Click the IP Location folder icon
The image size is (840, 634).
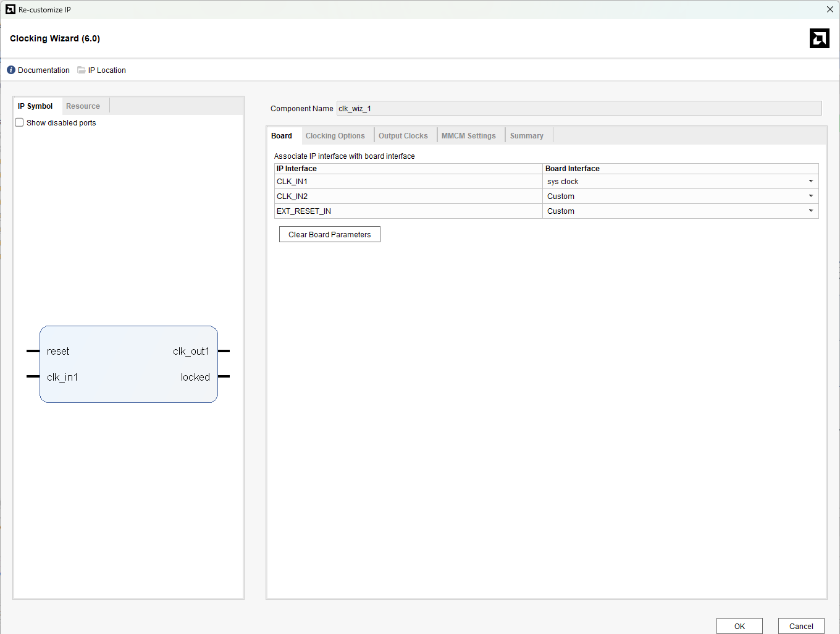pos(81,70)
